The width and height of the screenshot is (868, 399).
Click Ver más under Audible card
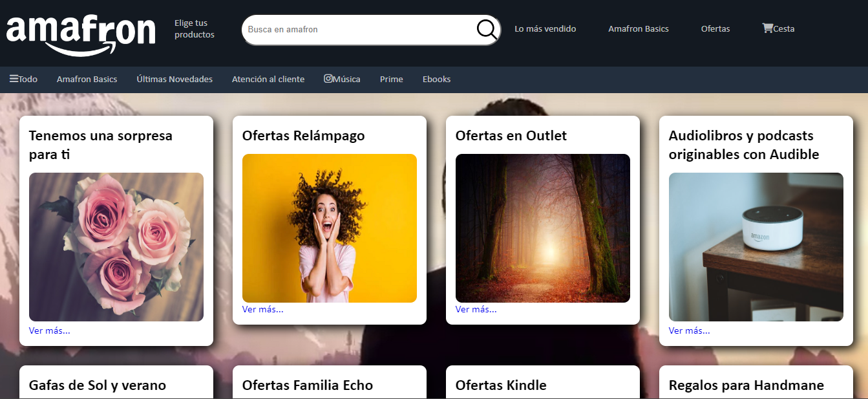coord(689,330)
